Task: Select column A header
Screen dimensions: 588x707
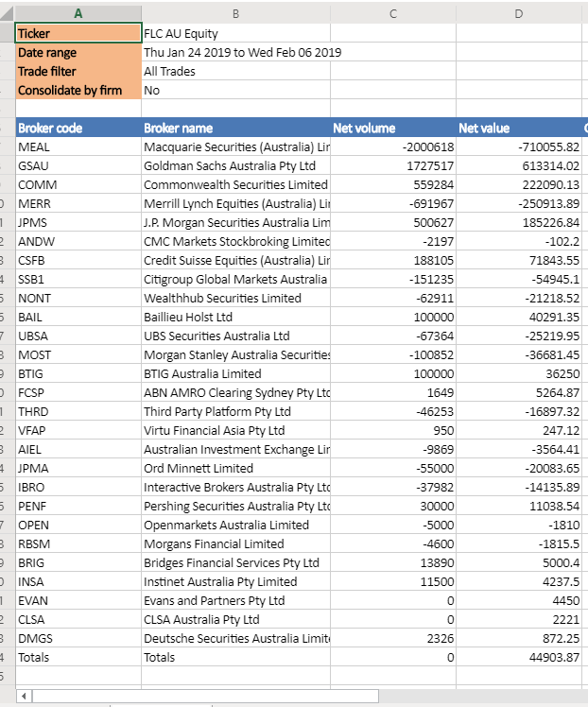Action: coord(78,13)
